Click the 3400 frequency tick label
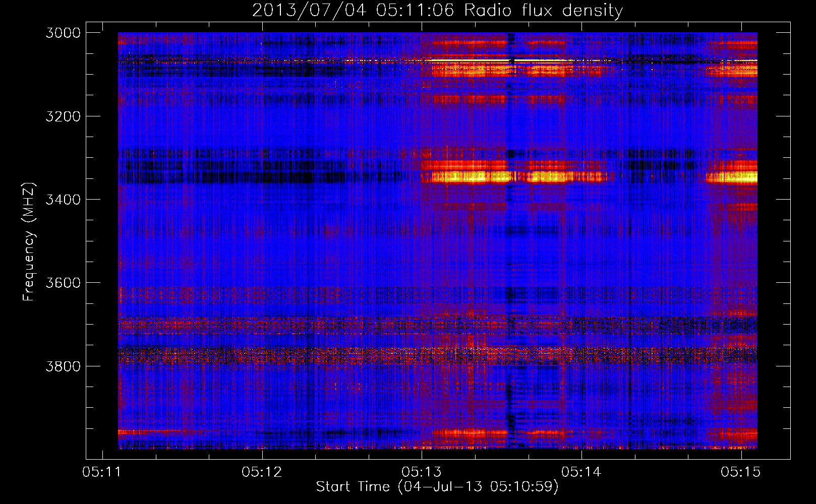 coord(63,200)
